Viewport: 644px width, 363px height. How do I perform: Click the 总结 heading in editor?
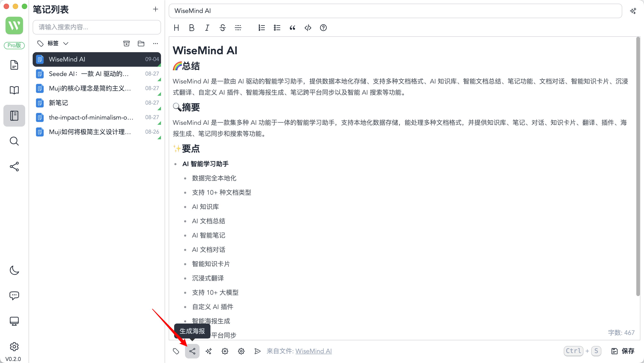[186, 66]
